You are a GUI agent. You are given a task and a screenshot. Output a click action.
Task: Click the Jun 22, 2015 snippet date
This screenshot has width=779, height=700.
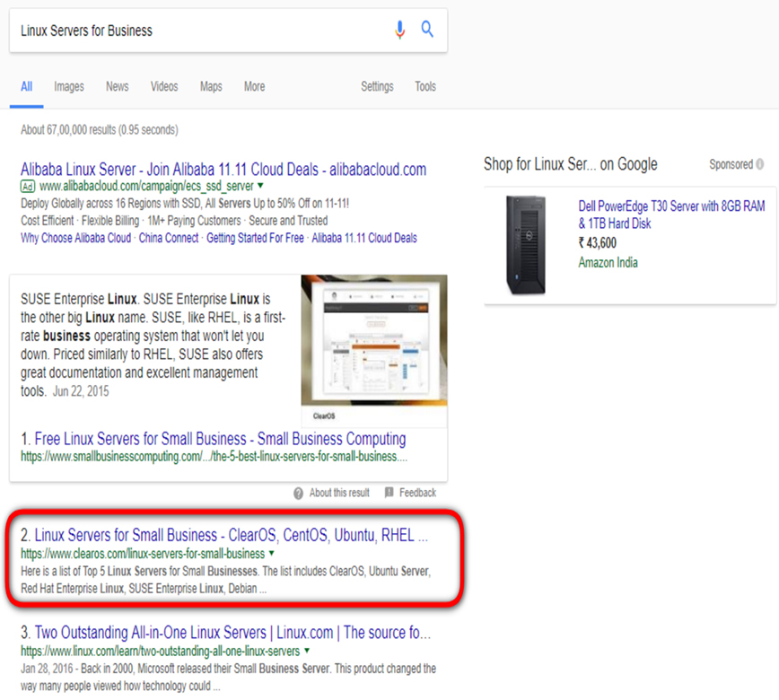81,391
